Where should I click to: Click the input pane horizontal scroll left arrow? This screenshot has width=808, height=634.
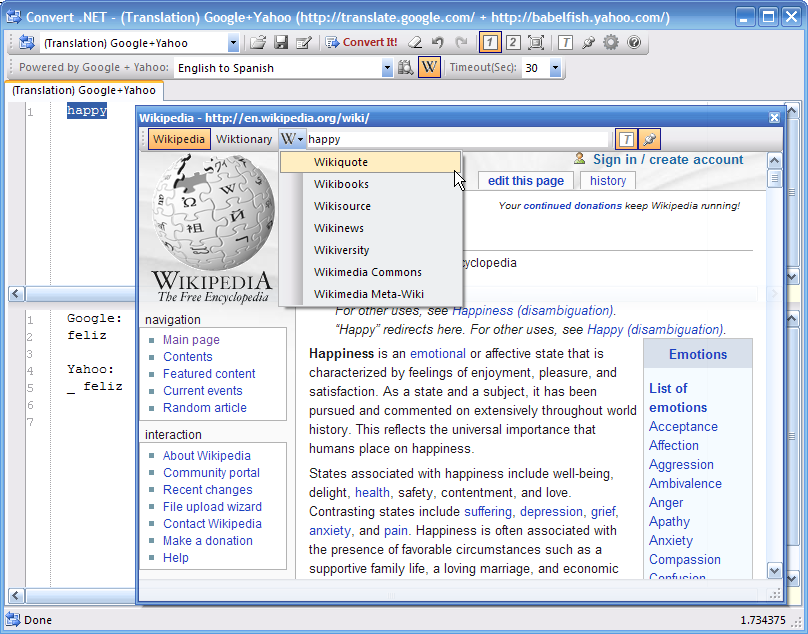pyautogui.click(x=16, y=294)
